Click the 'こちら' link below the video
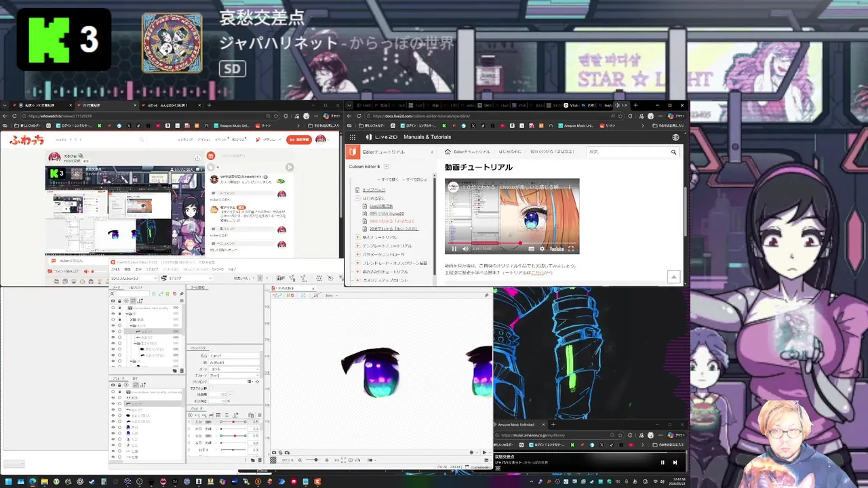Screen dimensions: 868x488 (x=537, y=273)
